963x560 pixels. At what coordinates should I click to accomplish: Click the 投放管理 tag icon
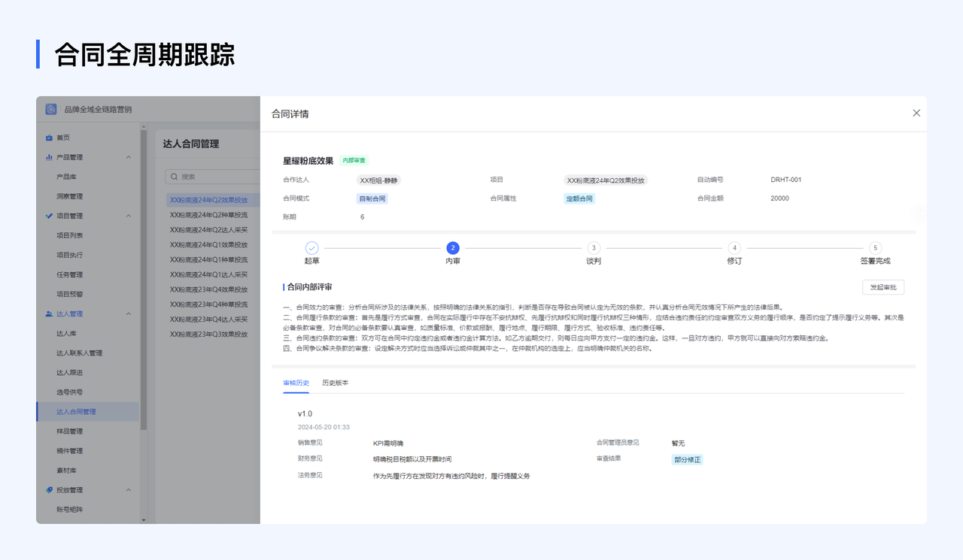pos(49,489)
